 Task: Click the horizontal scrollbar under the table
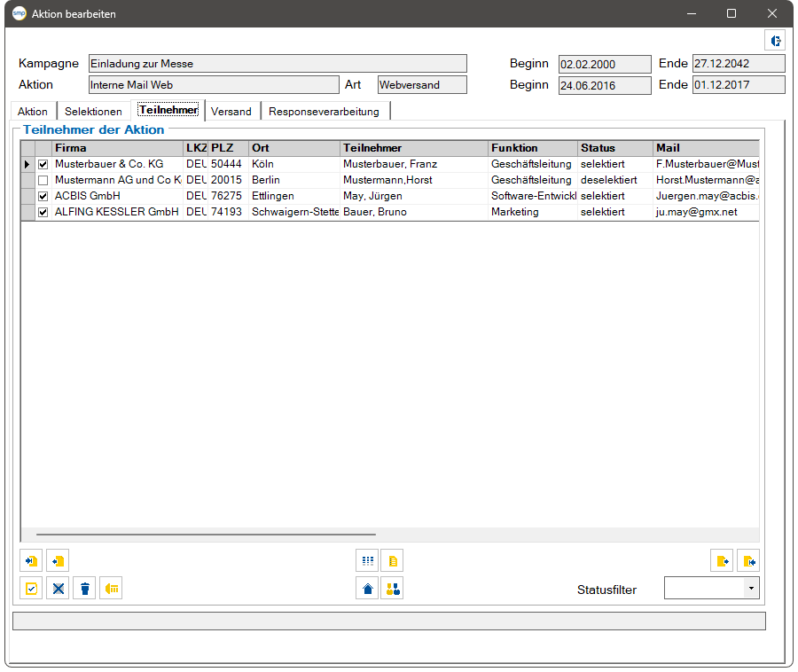point(206,535)
